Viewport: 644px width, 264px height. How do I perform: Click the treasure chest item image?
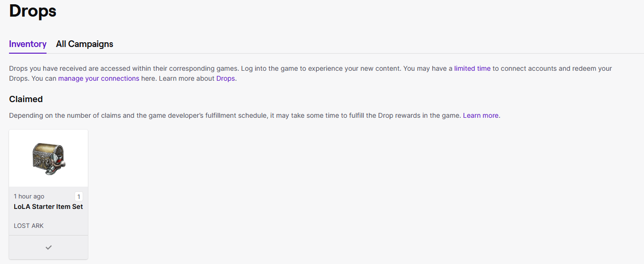(x=48, y=158)
